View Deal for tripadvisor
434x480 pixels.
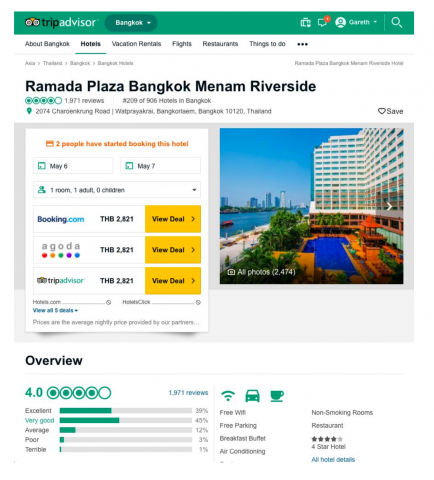tap(173, 281)
